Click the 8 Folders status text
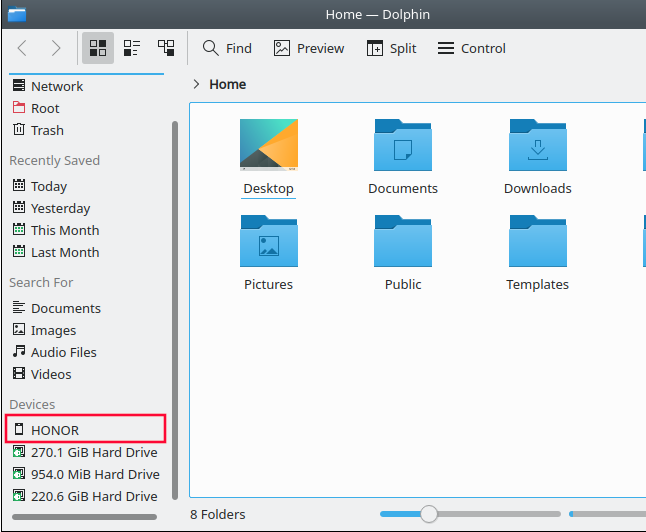The width and height of the screenshot is (646, 532). click(x=218, y=514)
